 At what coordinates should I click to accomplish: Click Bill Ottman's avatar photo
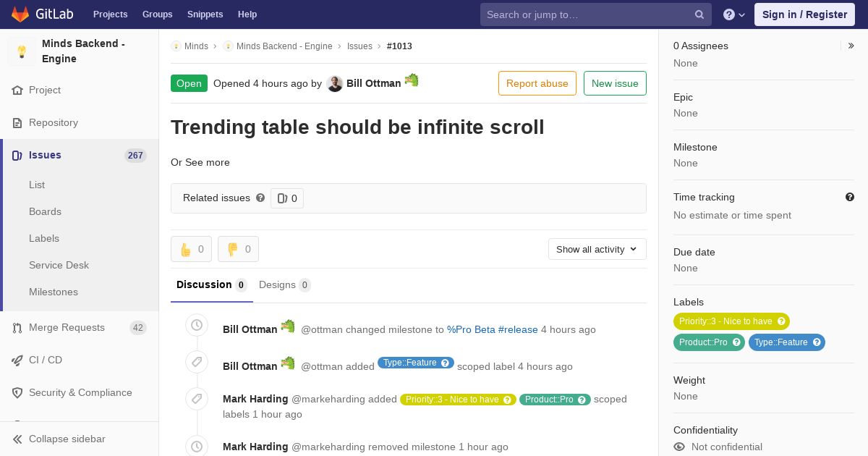pos(335,84)
